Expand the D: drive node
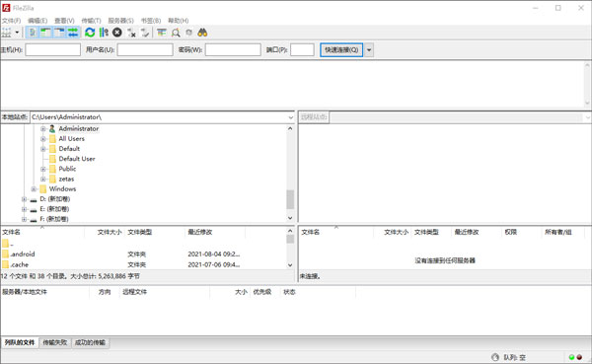Image resolution: width=592 pixels, height=364 pixels. [24, 199]
